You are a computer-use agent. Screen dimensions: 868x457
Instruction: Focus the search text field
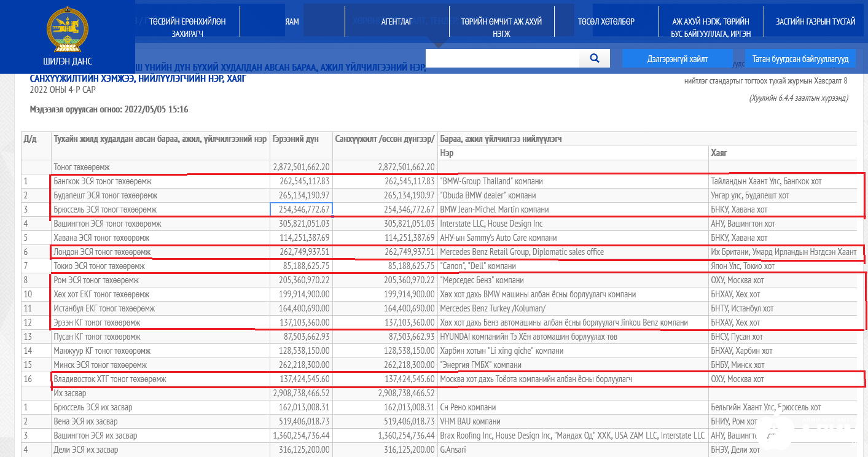502,58
